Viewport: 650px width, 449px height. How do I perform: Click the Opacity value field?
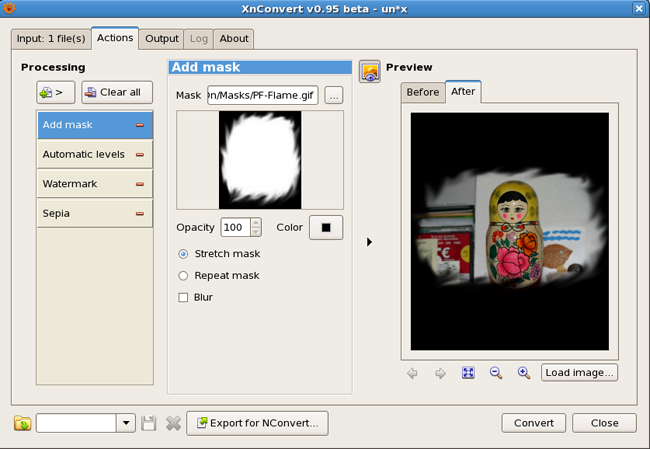click(x=236, y=228)
